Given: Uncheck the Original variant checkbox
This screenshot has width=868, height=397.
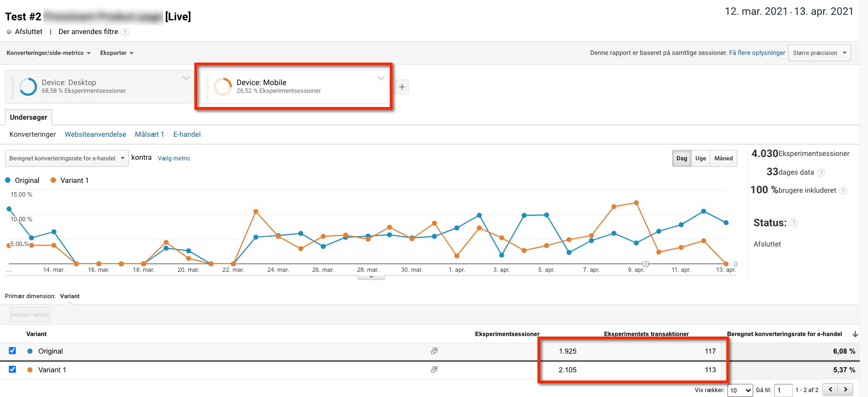Looking at the screenshot, I should point(13,351).
